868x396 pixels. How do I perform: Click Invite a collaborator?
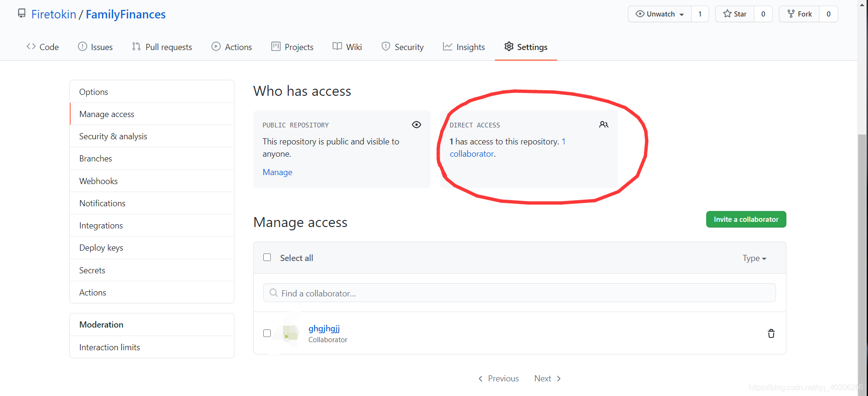pos(746,219)
